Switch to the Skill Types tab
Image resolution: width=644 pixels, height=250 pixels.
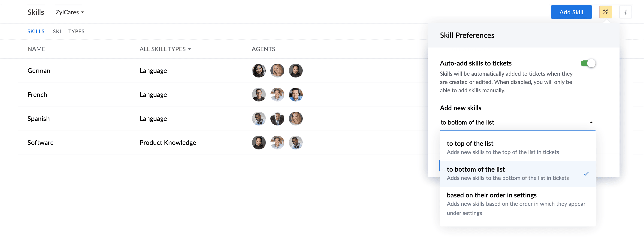(69, 31)
